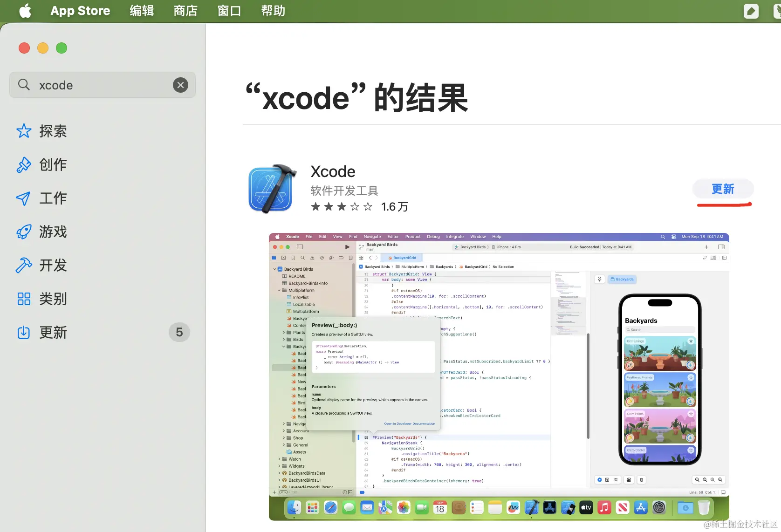The height and width of the screenshot is (532, 781).
Task: Click the Xcode star rating
Action: click(342, 206)
